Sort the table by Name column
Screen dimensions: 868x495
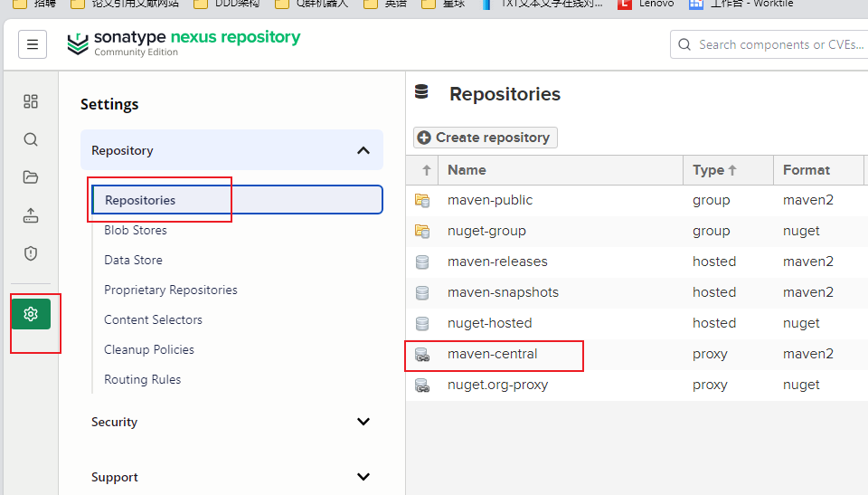[561, 170]
